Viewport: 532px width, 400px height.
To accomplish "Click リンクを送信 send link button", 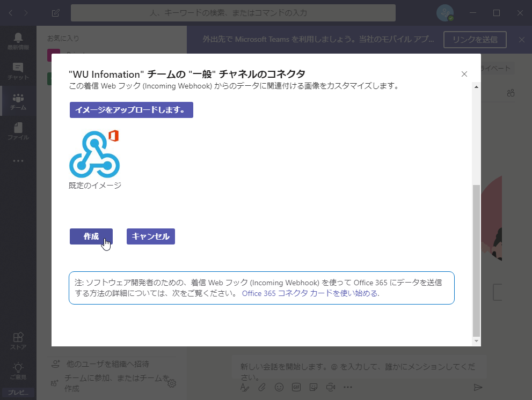I will pos(475,40).
